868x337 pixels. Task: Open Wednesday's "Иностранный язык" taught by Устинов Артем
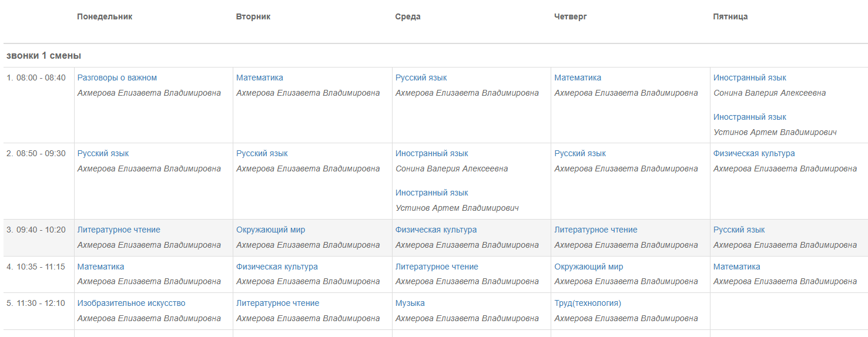(431, 193)
